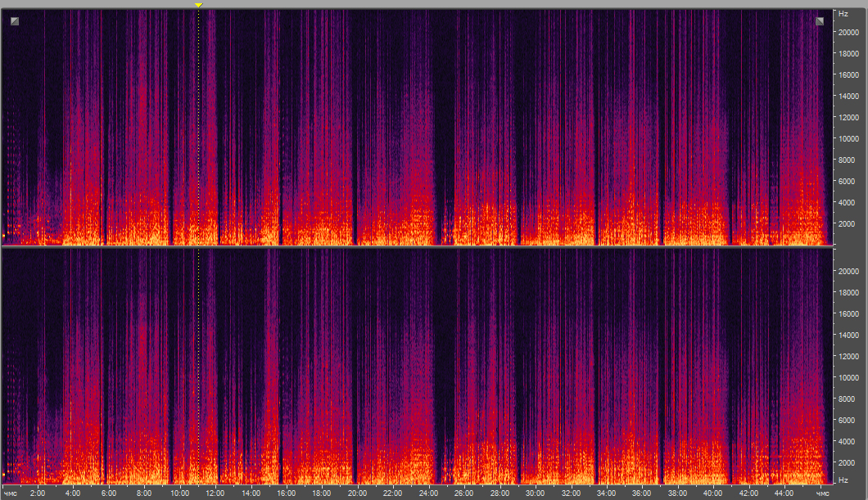Click the 8:00 mark on time ruler
Image resolution: width=868 pixels, height=500 pixels.
click(144, 493)
